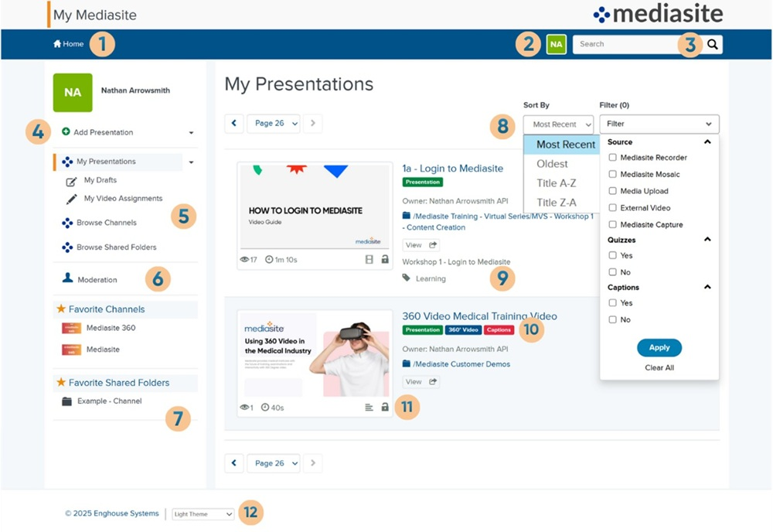The image size is (773, 532).
Task: Choose Oldest from the sort list
Action: tap(553, 164)
